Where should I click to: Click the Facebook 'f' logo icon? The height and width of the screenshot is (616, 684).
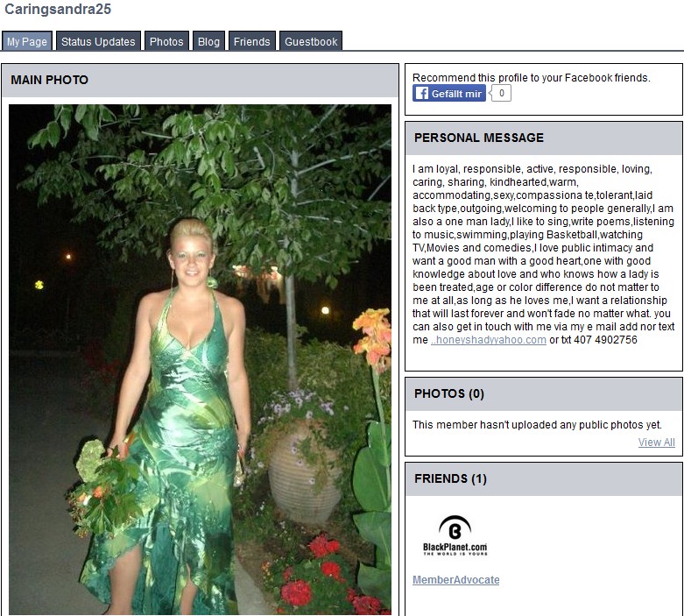point(421,93)
